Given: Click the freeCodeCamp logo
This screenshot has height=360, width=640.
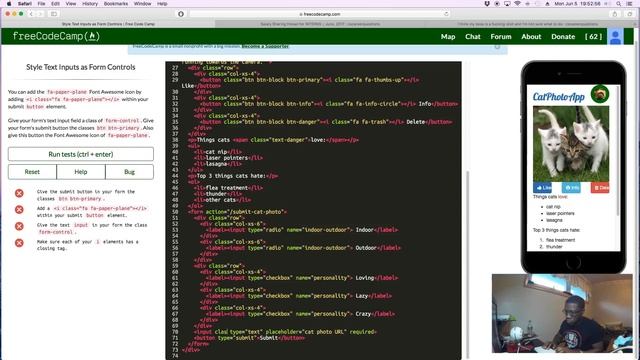Looking at the screenshot, I should [x=56, y=36].
